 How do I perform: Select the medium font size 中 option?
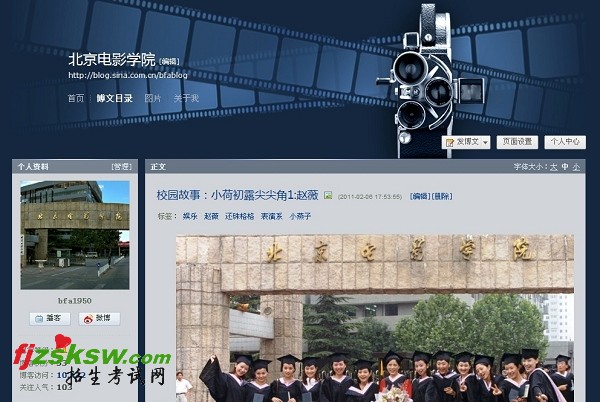coord(565,167)
